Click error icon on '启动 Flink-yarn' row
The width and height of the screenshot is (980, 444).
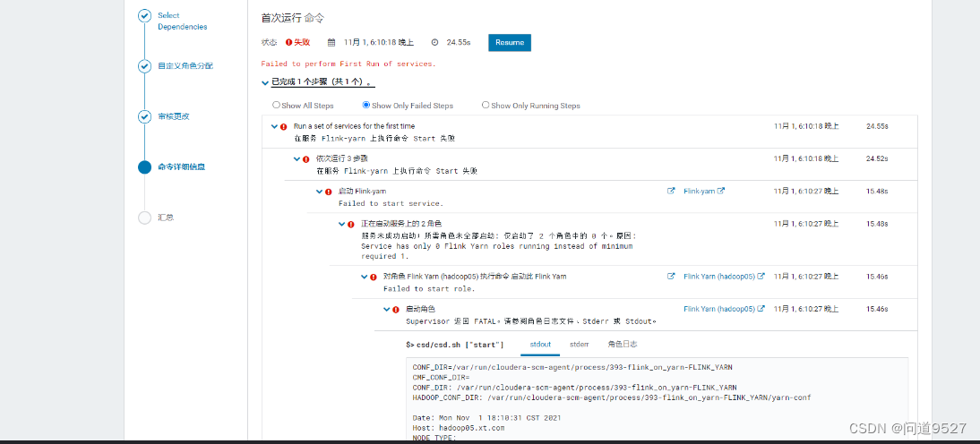coord(329,192)
